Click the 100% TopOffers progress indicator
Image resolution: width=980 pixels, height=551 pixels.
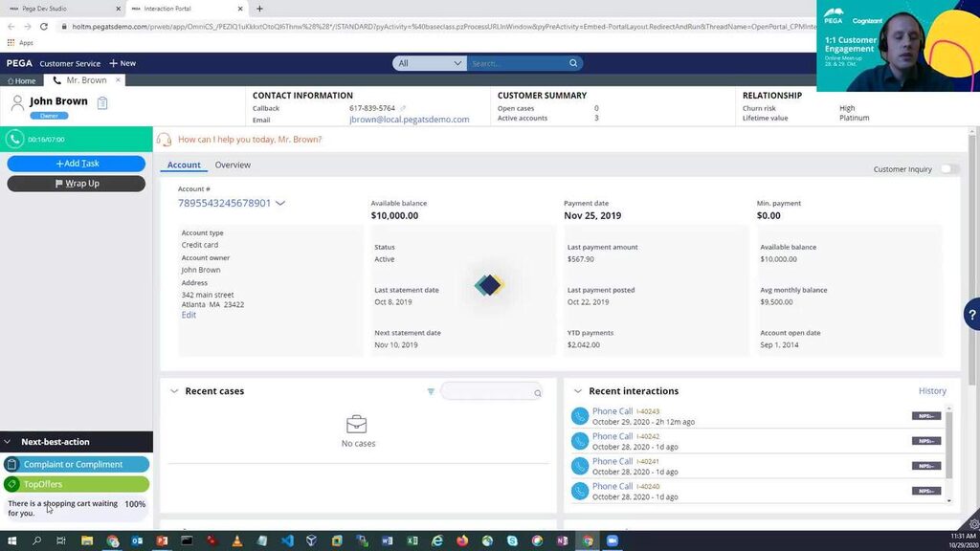(x=134, y=503)
